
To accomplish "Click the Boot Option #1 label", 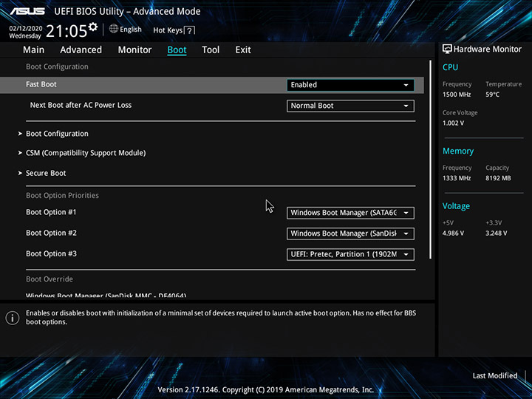I will [51, 212].
